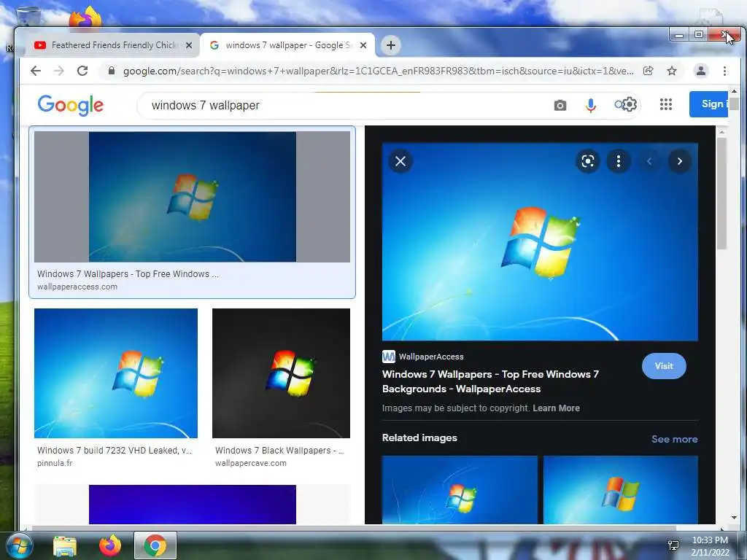Reload the page with the refresh icon
The width and height of the screenshot is (747, 560).
click(82, 71)
